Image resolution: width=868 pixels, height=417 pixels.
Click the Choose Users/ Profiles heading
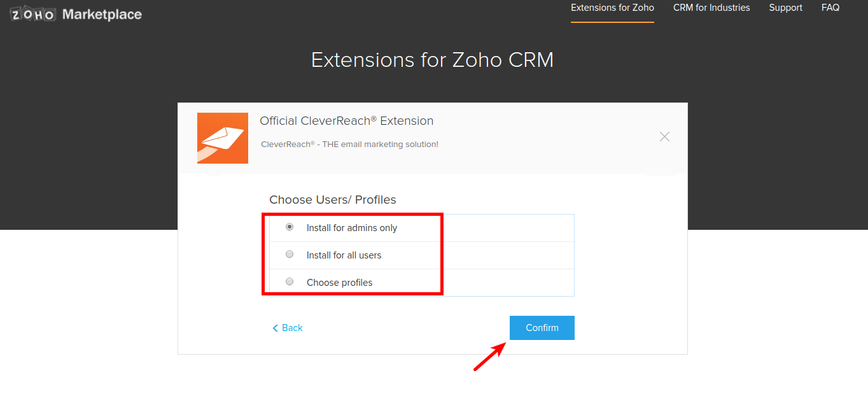[x=332, y=200]
